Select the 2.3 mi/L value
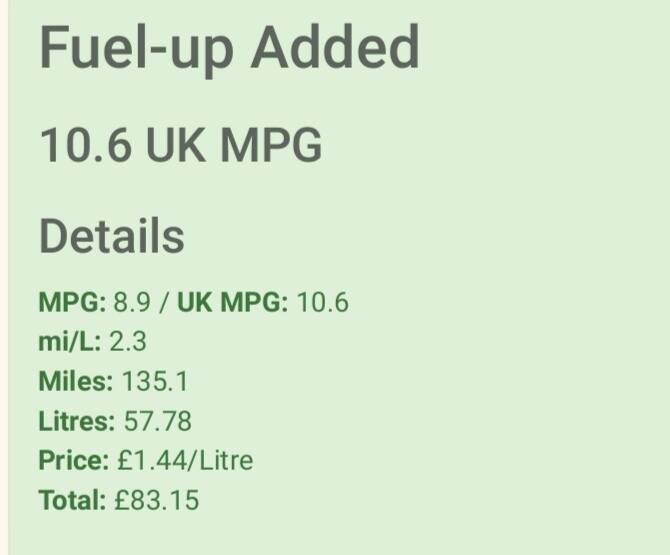This screenshot has width=670, height=555. [x=128, y=342]
